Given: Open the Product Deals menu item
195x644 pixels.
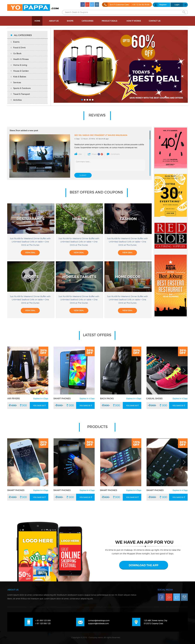Looking at the screenshot, I should click(109, 21).
